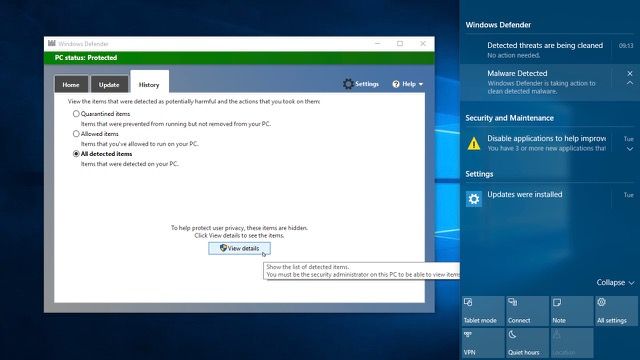Click the View details button
The height and width of the screenshot is (360, 640).
point(239,248)
